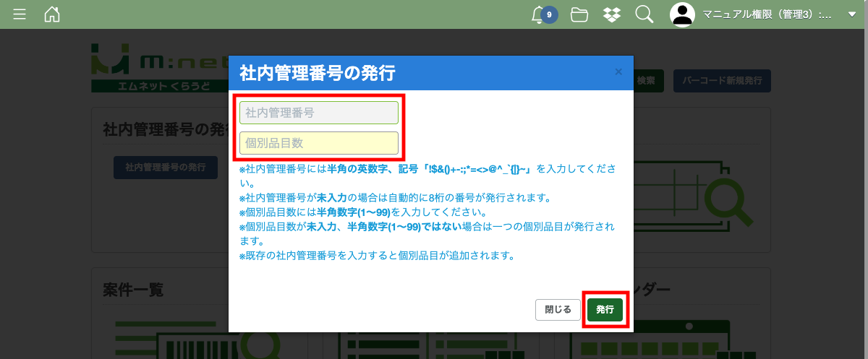Open the magnifying glass search icon
Screen dimensions: 868x359
(644, 14)
